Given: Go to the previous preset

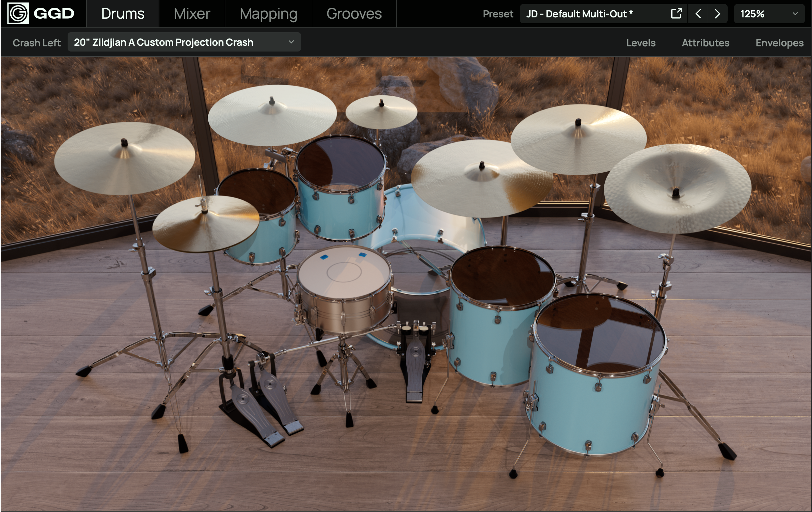Looking at the screenshot, I should click(697, 14).
